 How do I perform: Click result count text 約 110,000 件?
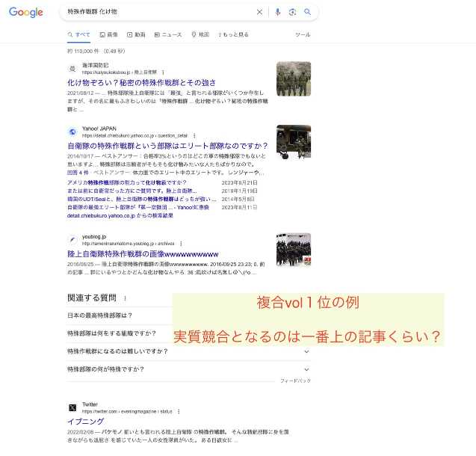point(83,51)
